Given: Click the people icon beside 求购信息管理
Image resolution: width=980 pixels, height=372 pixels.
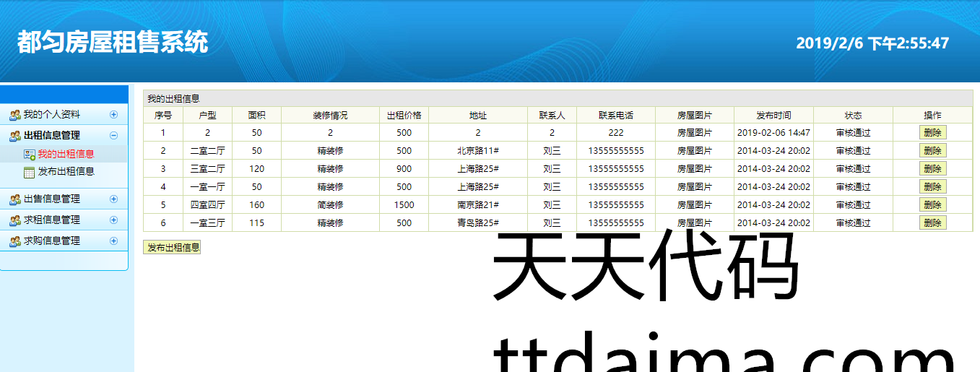Looking at the screenshot, I should (14, 241).
